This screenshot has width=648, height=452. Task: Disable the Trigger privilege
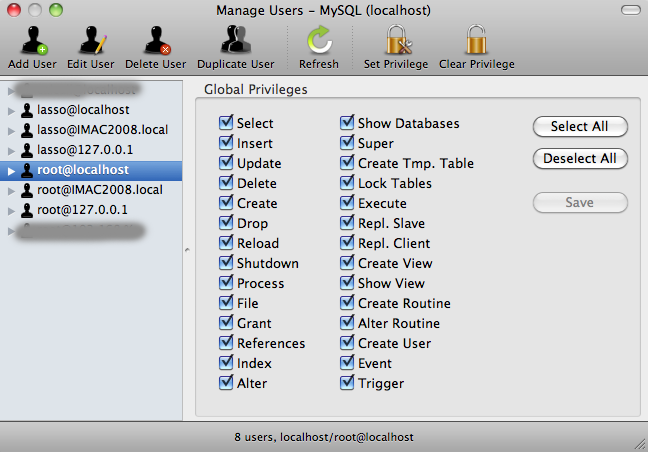(347, 383)
